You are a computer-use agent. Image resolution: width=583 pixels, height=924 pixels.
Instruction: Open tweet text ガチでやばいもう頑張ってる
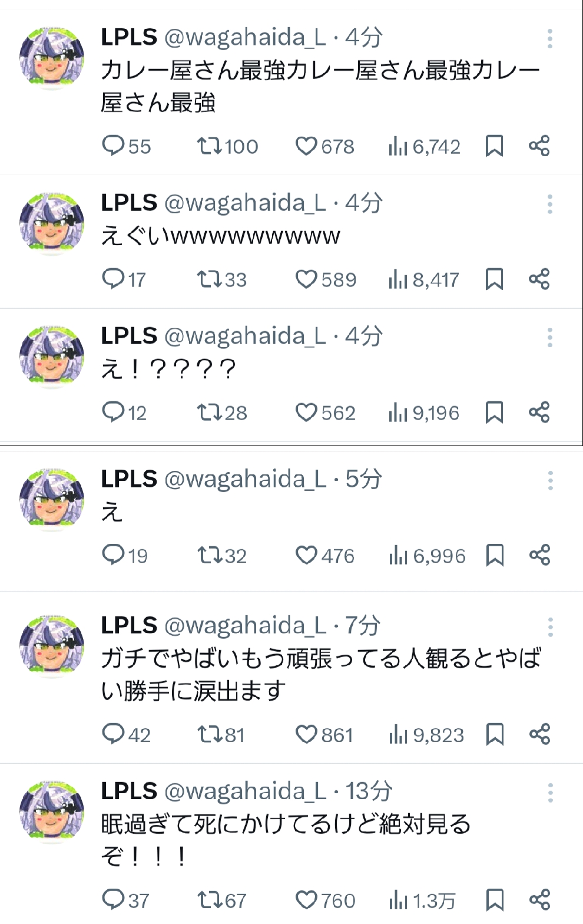tap(321, 674)
